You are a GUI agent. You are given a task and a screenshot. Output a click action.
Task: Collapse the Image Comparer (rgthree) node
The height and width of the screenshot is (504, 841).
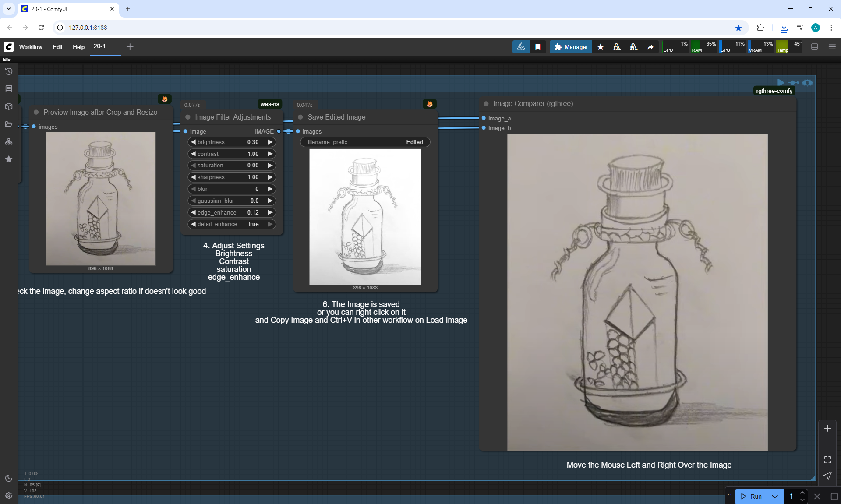(x=486, y=104)
